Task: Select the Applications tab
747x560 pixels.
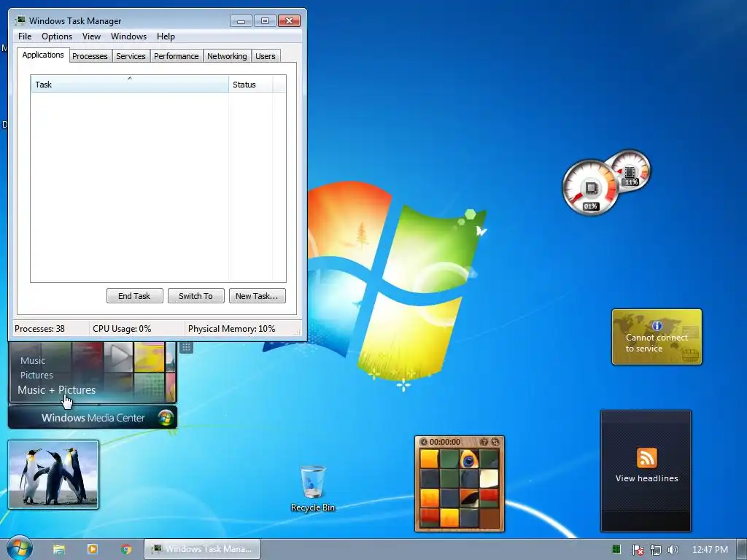Action: pos(43,55)
